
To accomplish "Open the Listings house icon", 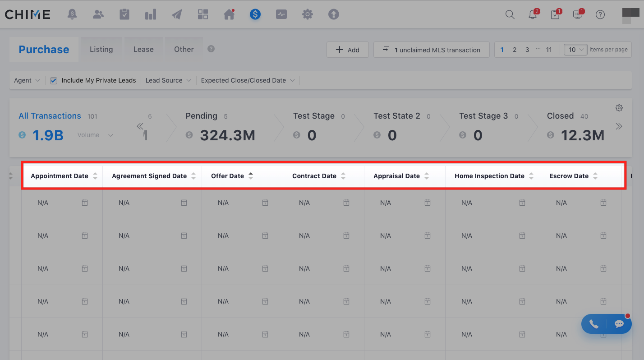I will point(229,14).
